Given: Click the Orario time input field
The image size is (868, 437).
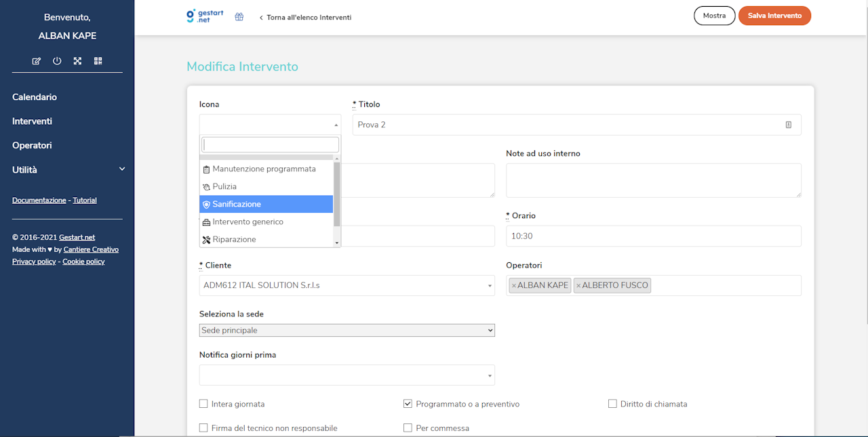Looking at the screenshot, I should point(653,236).
